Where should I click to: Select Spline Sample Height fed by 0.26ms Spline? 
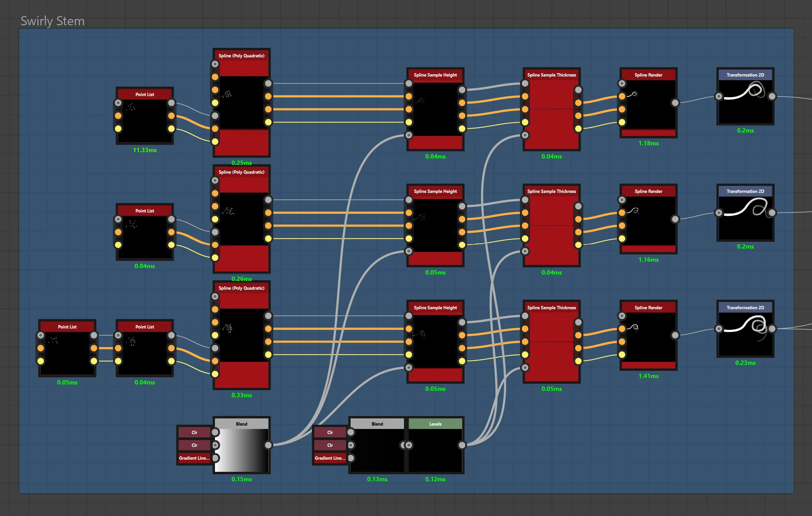pyautogui.click(x=435, y=225)
